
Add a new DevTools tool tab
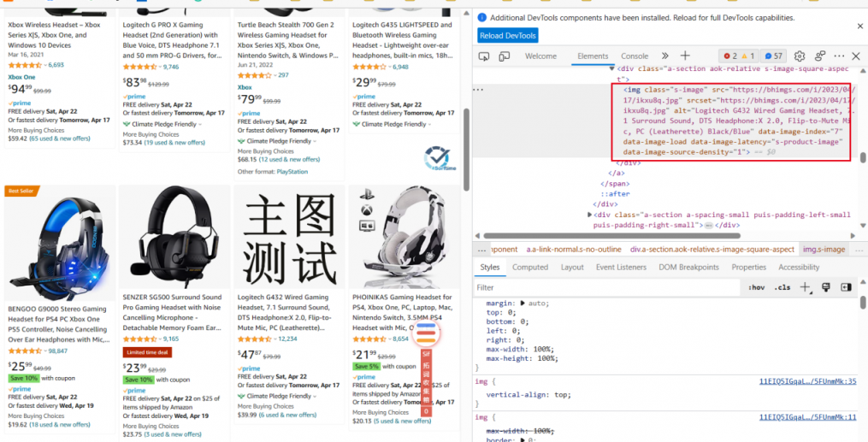pyautogui.click(x=685, y=56)
